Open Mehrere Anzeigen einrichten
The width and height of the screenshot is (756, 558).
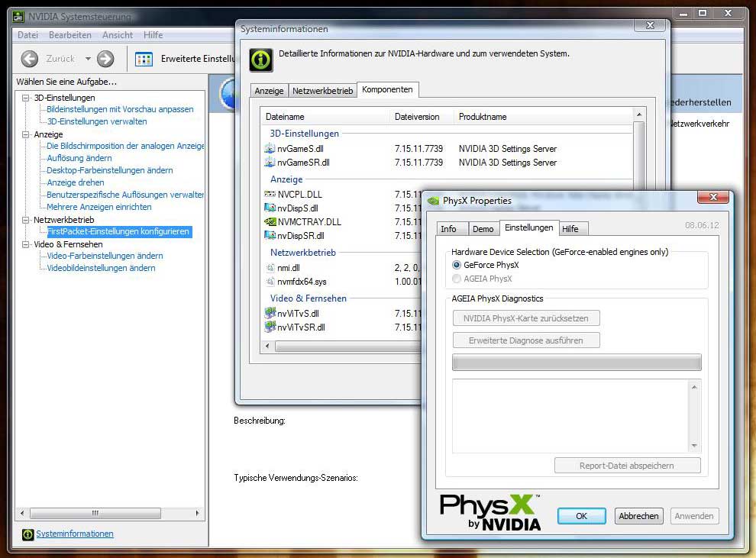coord(99,207)
